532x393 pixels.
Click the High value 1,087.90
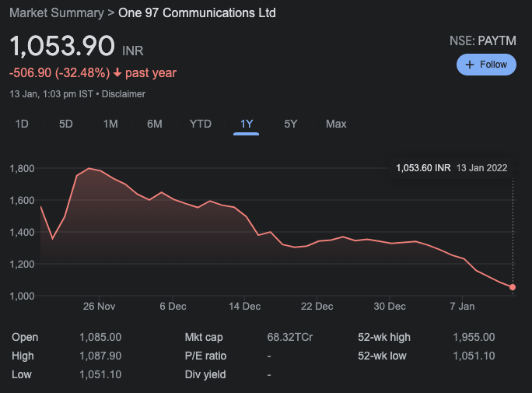click(100, 356)
